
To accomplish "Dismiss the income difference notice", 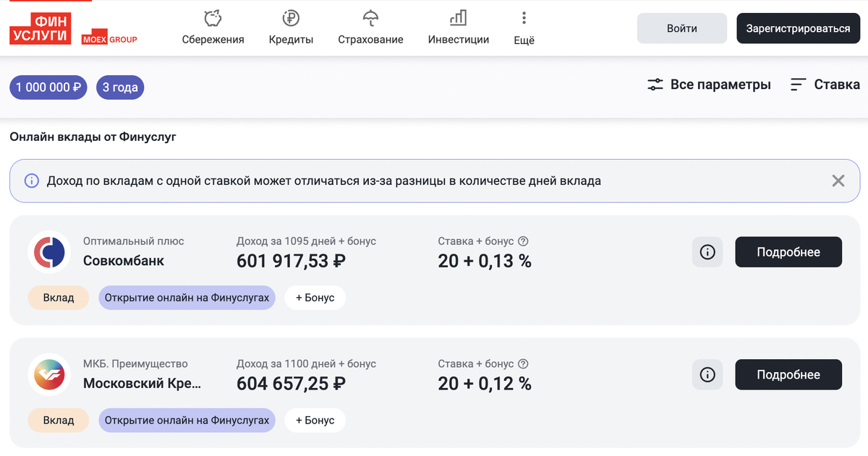I will (x=838, y=181).
